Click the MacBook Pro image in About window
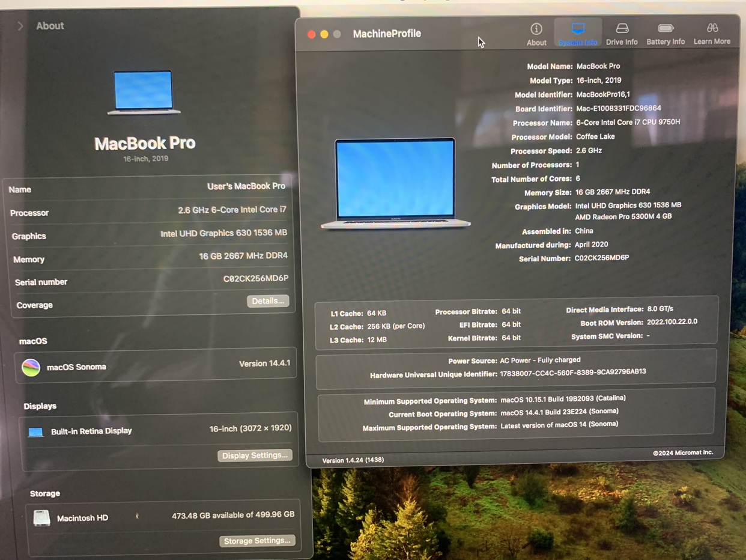 pos(144,92)
